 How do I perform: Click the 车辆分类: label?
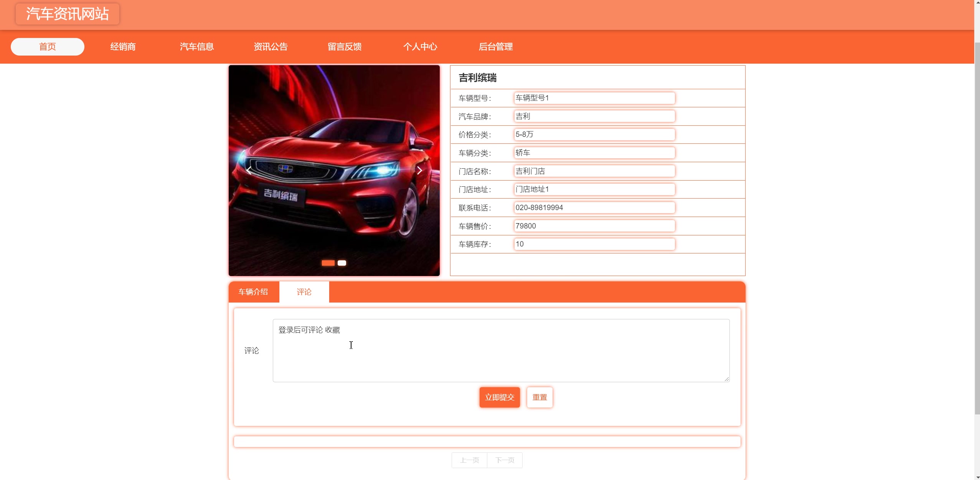point(475,153)
